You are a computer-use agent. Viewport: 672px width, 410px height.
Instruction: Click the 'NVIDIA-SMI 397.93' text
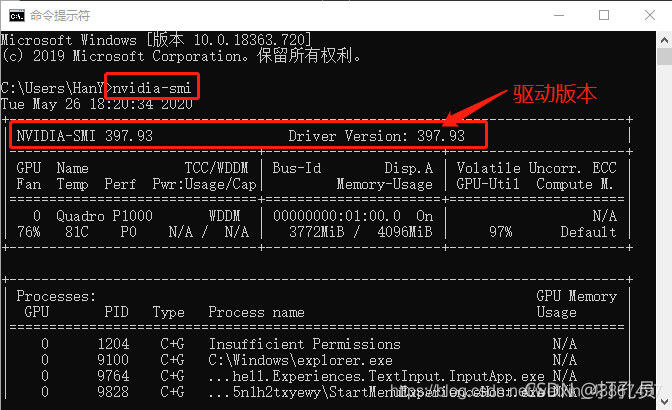(85, 136)
